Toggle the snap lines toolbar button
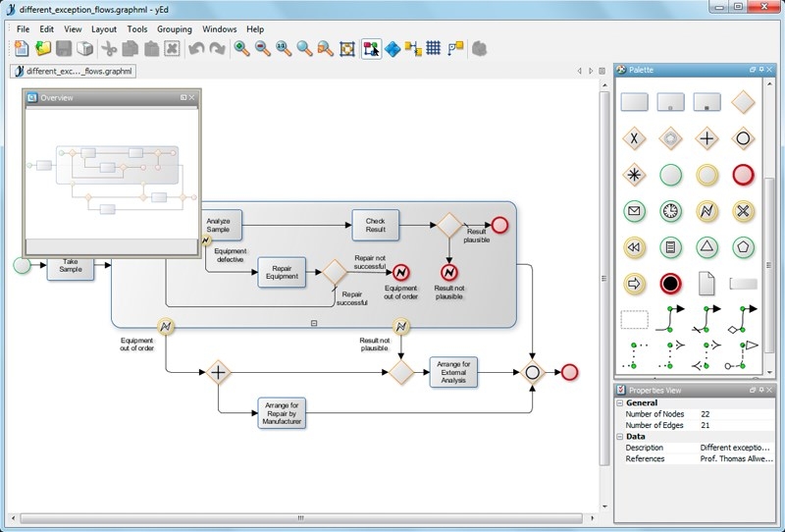The width and height of the screenshot is (785, 532). tap(454, 48)
